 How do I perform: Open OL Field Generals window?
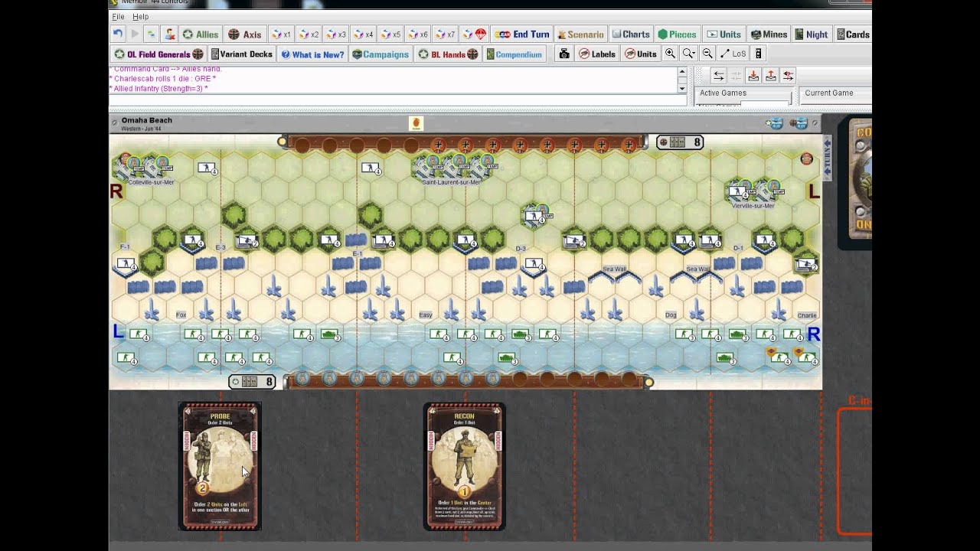158,54
